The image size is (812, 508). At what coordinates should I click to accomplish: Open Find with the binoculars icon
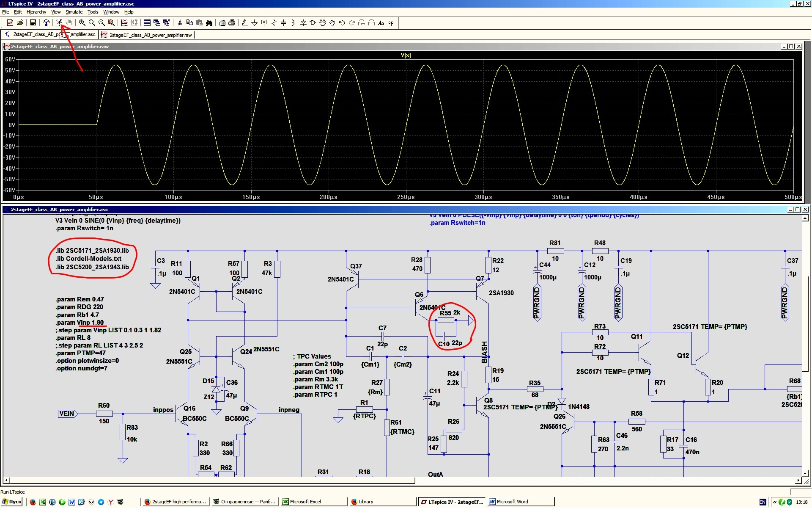coord(209,22)
